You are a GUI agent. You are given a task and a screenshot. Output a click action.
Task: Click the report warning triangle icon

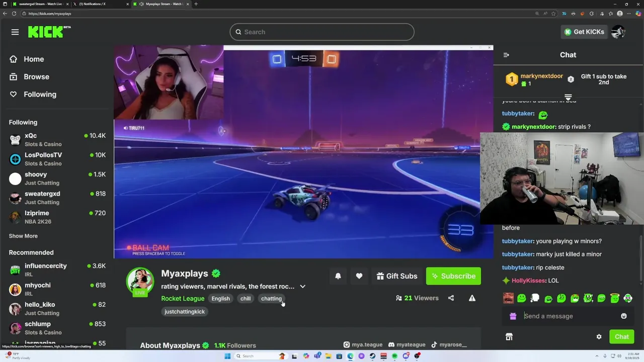(x=472, y=298)
